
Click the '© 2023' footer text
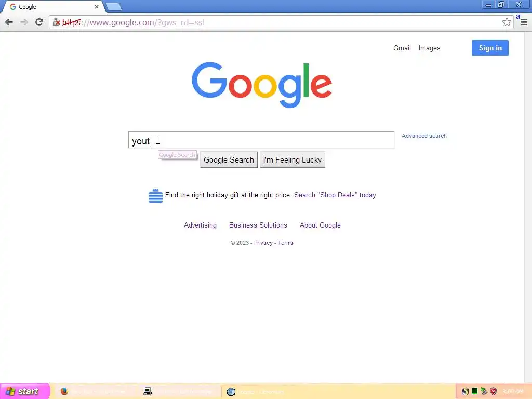[x=240, y=243]
